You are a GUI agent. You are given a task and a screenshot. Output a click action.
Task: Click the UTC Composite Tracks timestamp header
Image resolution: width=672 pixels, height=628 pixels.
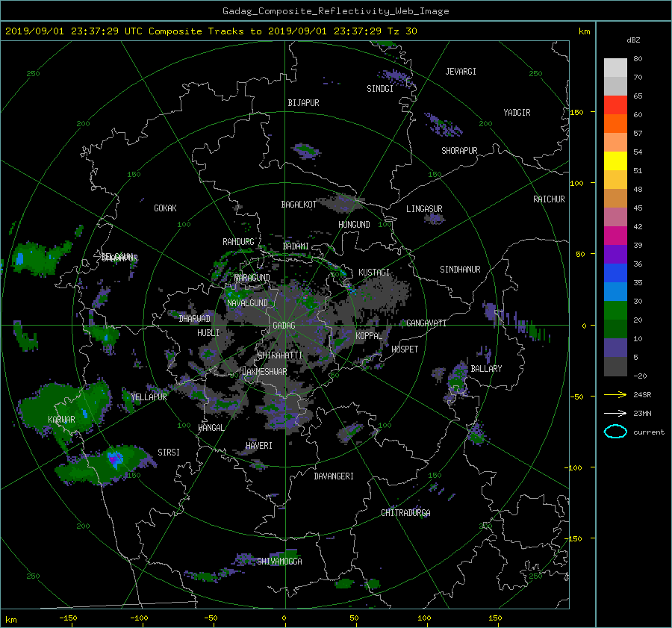(211, 31)
